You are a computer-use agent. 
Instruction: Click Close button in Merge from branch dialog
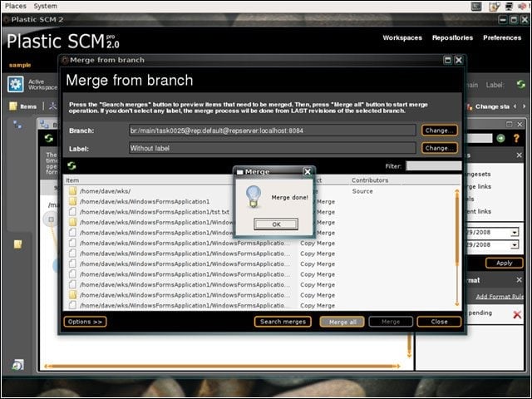click(439, 322)
